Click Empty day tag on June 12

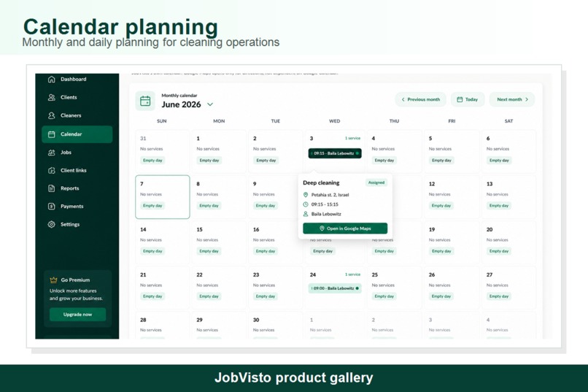coord(441,206)
